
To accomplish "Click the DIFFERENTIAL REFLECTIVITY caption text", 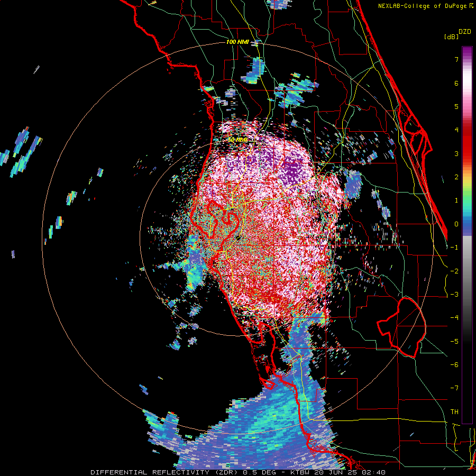I will coord(150,472).
